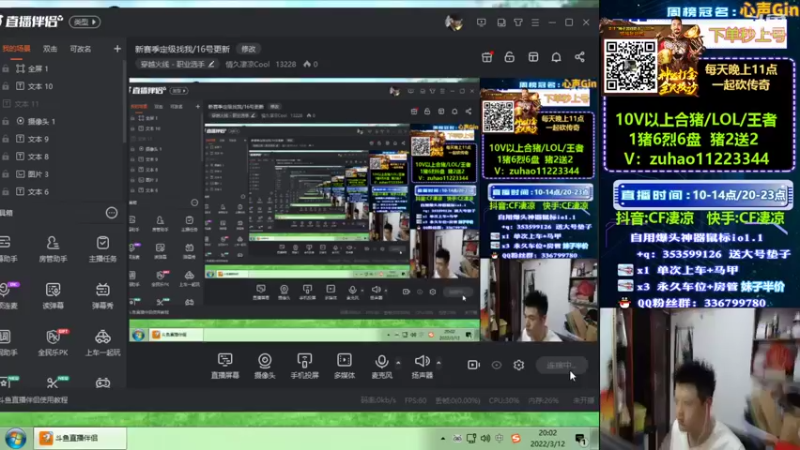
Task: Add a new scene with the plus icon
Action: (117, 49)
